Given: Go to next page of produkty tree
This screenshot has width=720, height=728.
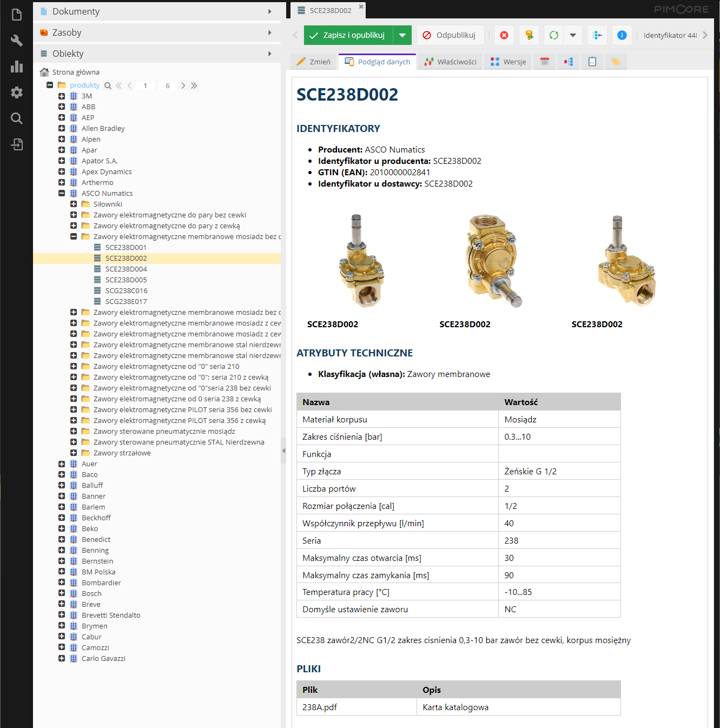Looking at the screenshot, I should tap(183, 85).
